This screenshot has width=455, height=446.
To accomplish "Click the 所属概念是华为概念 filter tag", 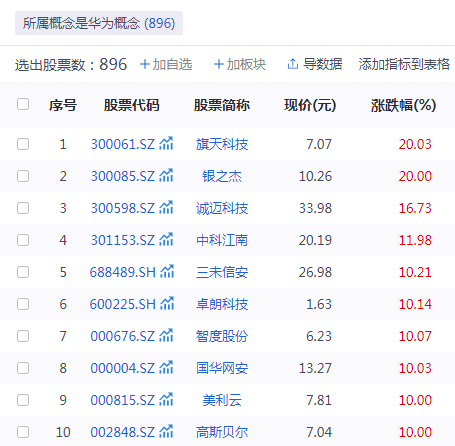I will 99,23.
